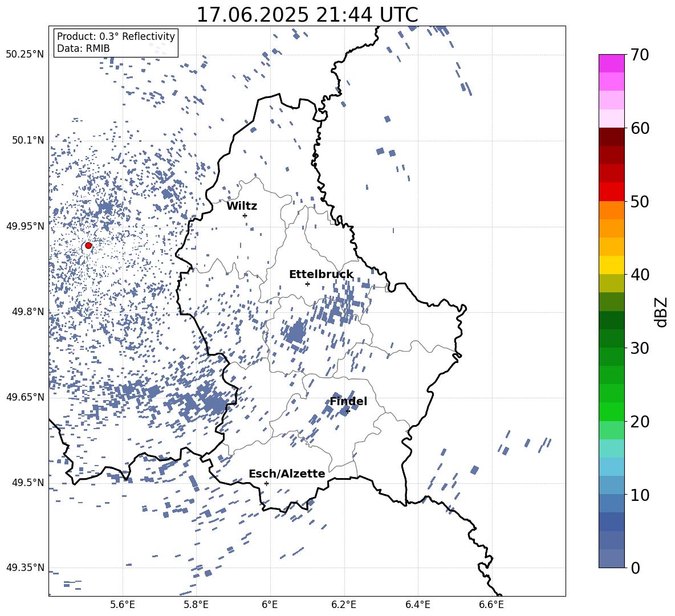Click the colorbar tick label 0

point(636,568)
